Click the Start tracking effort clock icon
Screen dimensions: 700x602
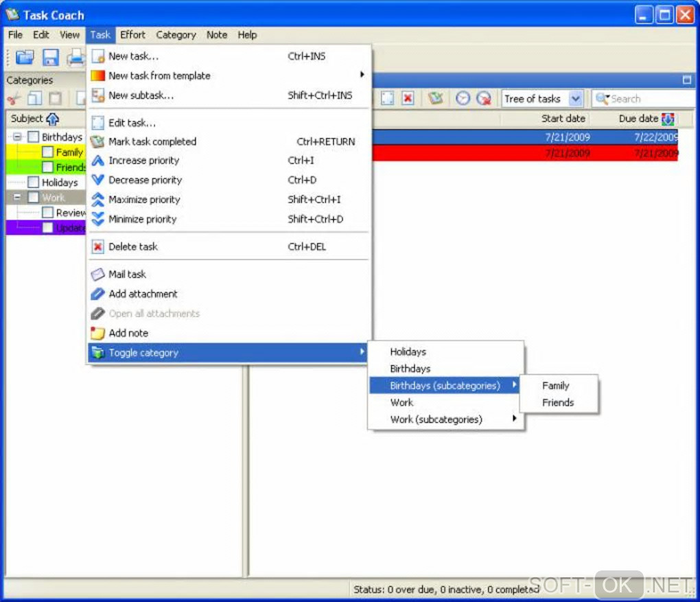pos(463,98)
